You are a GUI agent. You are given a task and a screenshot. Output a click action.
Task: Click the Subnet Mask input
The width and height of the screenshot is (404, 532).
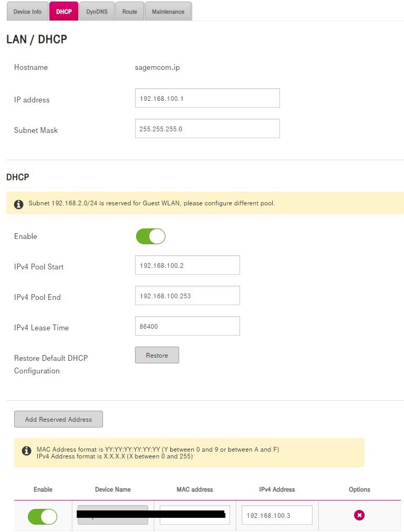pyautogui.click(x=207, y=129)
